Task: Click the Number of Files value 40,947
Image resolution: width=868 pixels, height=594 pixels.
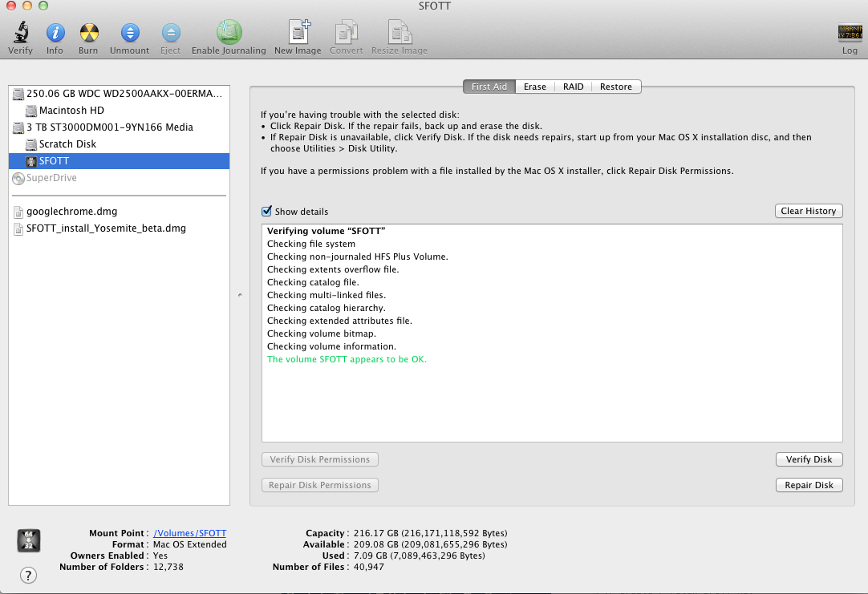Action: (368, 567)
